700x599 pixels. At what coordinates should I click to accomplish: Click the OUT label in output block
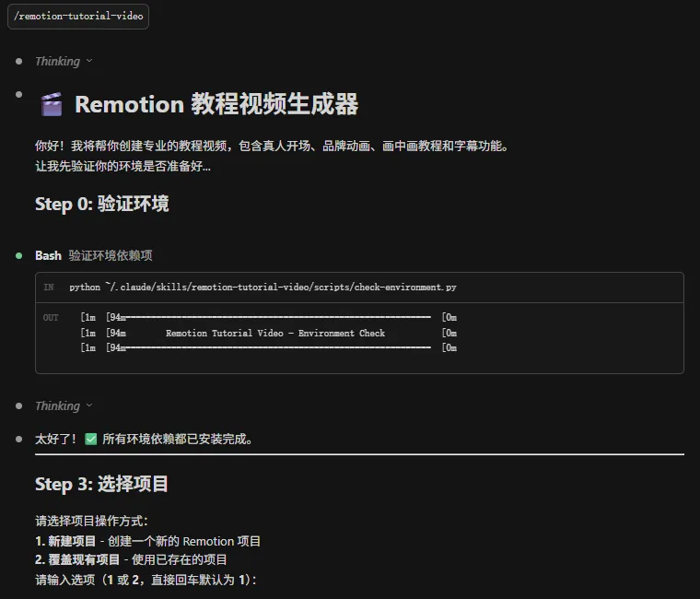(51, 318)
